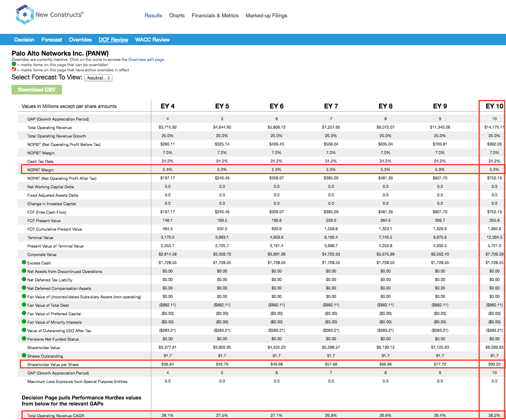Select the $7,706.59 Corporate Value cell
This screenshot has height=420, width=506.
pos(494,254)
